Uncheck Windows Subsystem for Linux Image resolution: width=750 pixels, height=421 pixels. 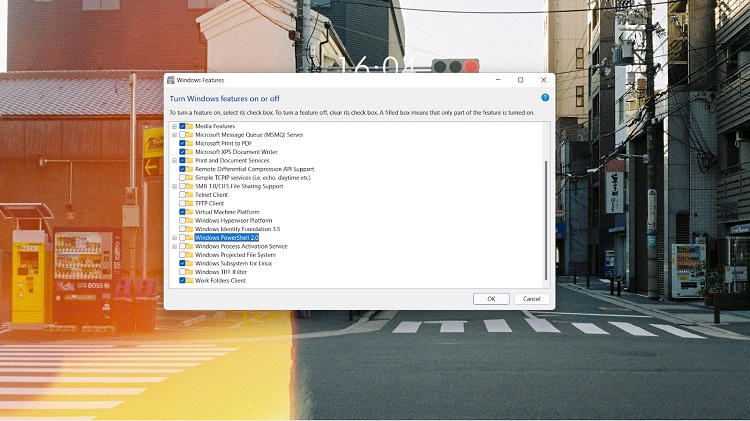[x=182, y=263]
